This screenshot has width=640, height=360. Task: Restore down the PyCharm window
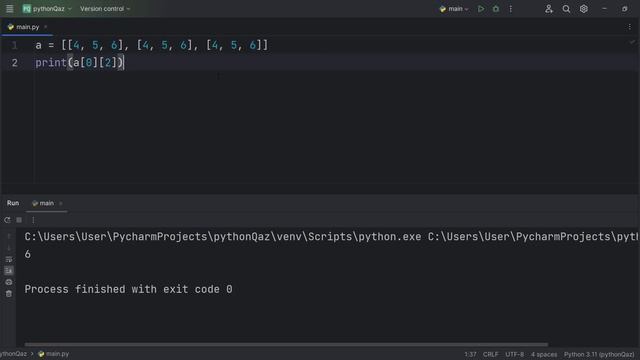coord(624,9)
